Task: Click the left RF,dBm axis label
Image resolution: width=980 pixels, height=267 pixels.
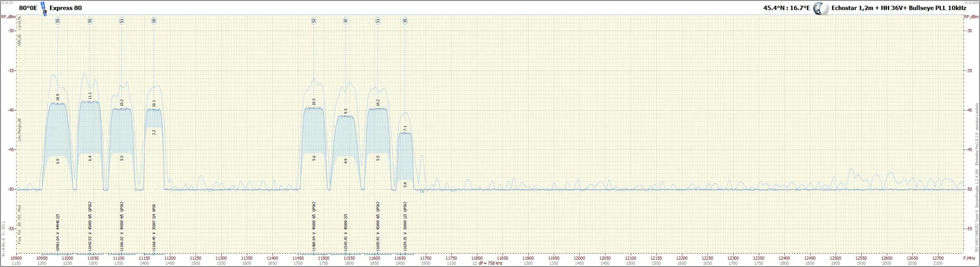Action: pos(9,17)
